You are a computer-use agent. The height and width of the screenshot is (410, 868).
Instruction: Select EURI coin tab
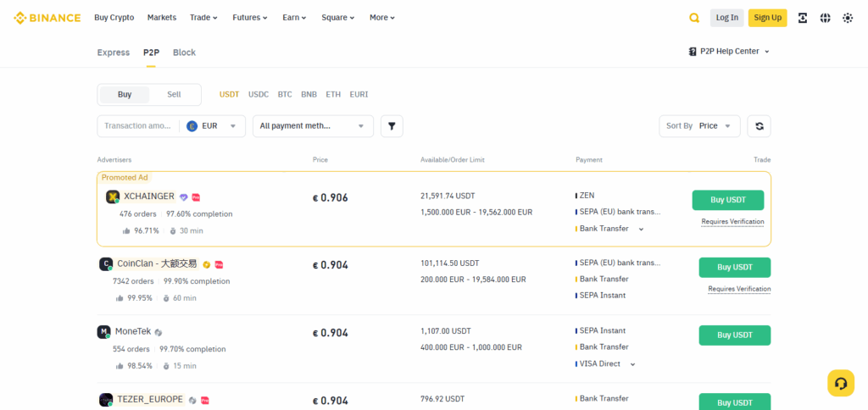point(359,95)
